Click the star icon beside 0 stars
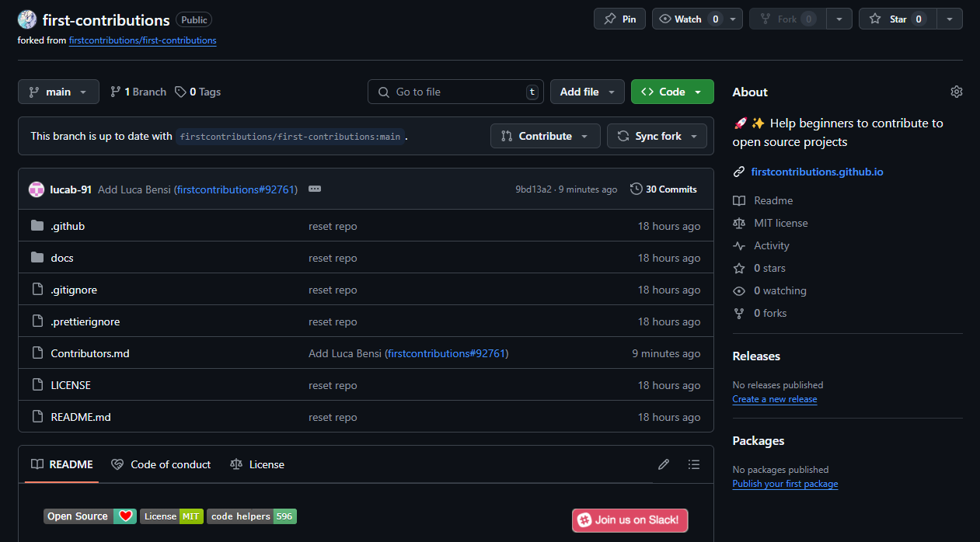The height and width of the screenshot is (542, 980). pos(739,268)
